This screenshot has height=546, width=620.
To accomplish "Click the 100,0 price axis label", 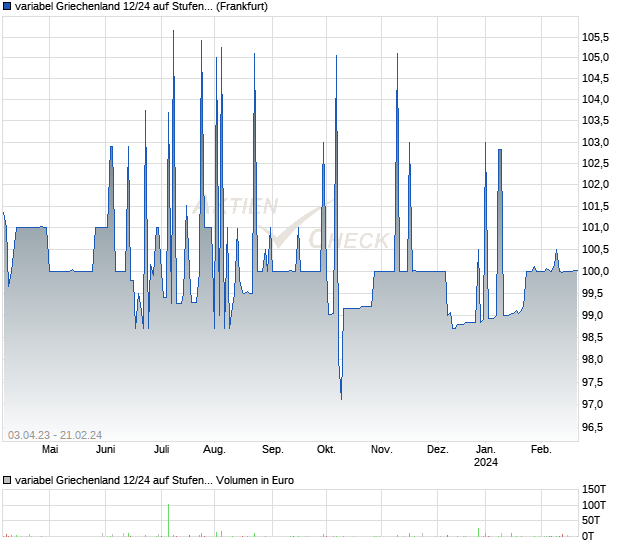I will [x=594, y=272].
